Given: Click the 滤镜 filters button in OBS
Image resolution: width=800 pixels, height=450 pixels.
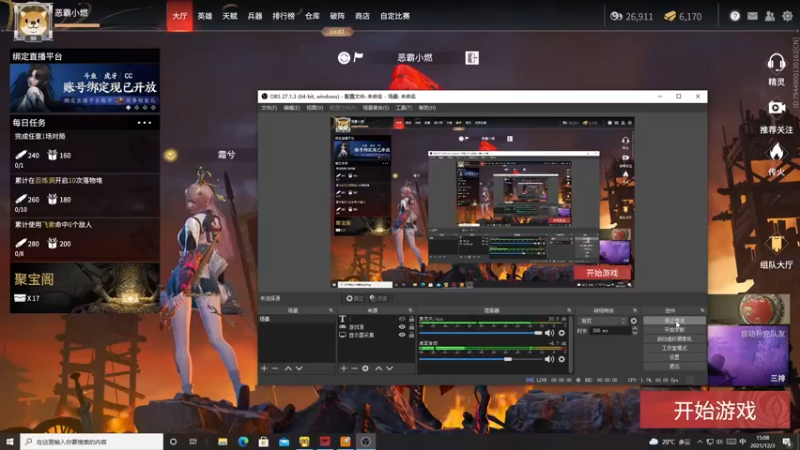Looking at the screenshot, I should 378,298.
